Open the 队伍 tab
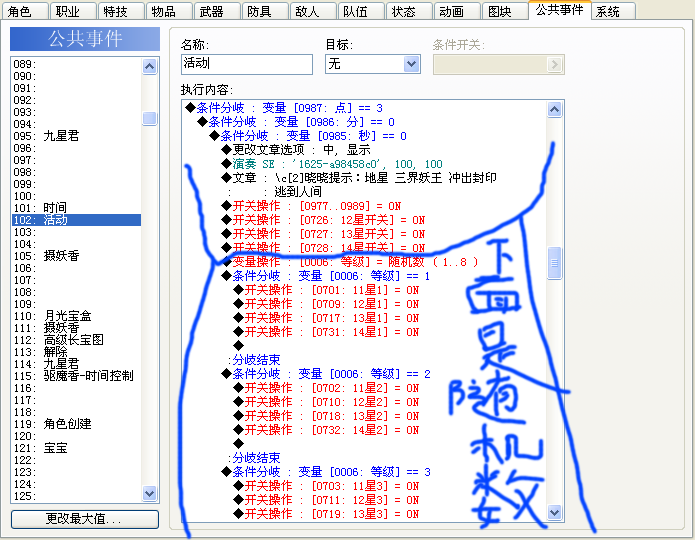 tap(361, 11)
